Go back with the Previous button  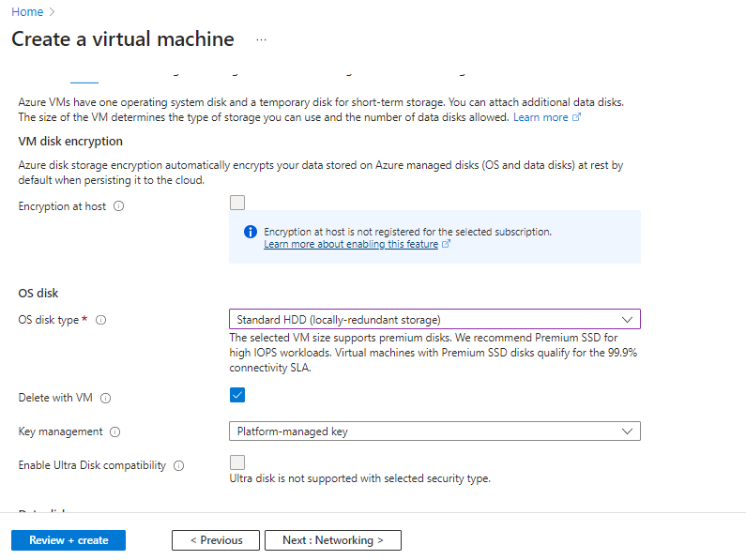pyautogui.click(x=216, y=540)
